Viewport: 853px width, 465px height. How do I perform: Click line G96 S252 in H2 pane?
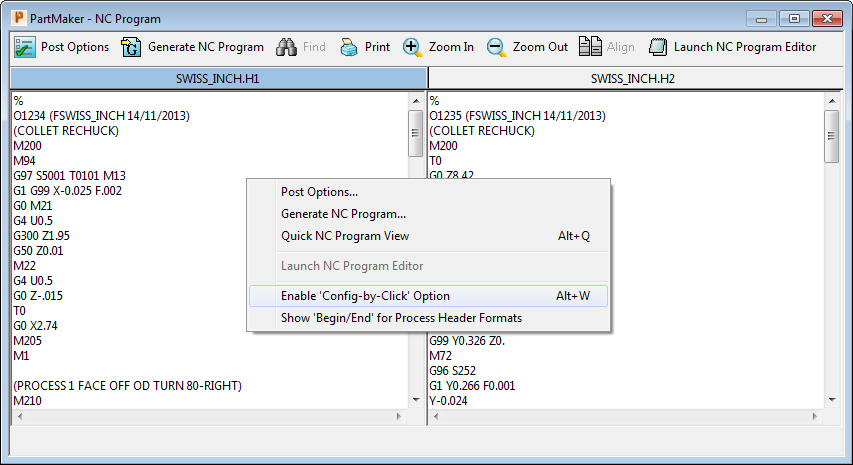pyautogui.click(x=453, y=371)
